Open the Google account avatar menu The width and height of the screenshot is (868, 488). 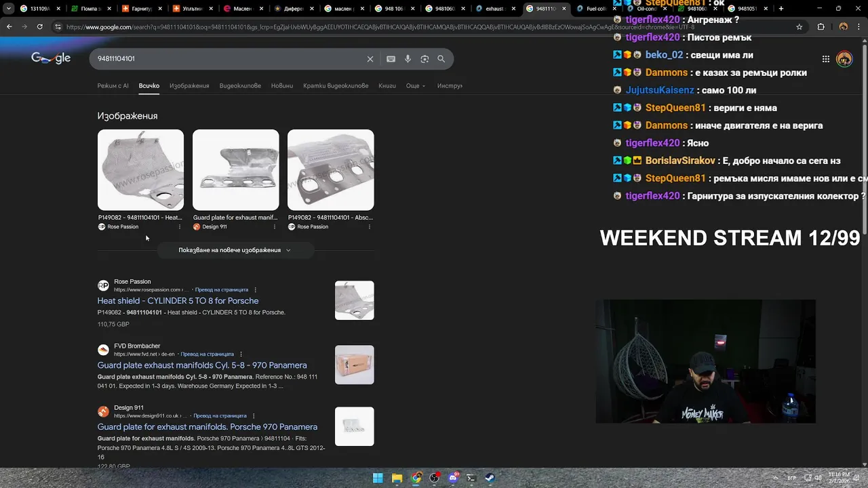pos(844,59)
